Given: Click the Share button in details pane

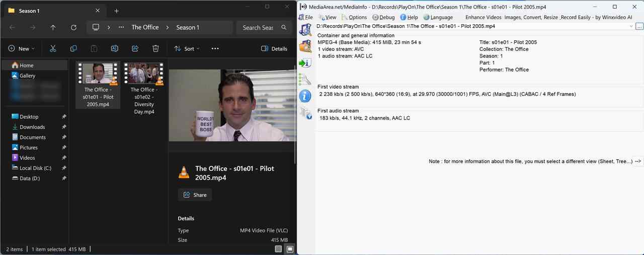Looking at the screenshot, I should click(x=195, y=195).
